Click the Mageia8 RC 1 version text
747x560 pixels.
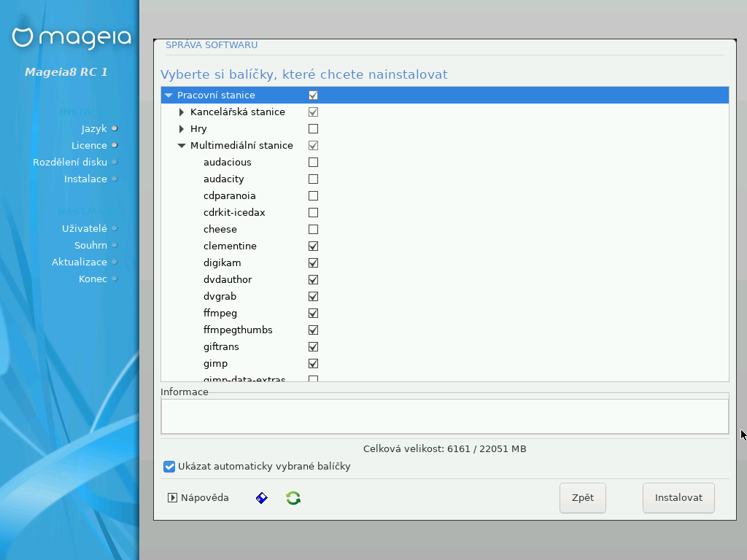pyautogui.click(x=66, y=72)
